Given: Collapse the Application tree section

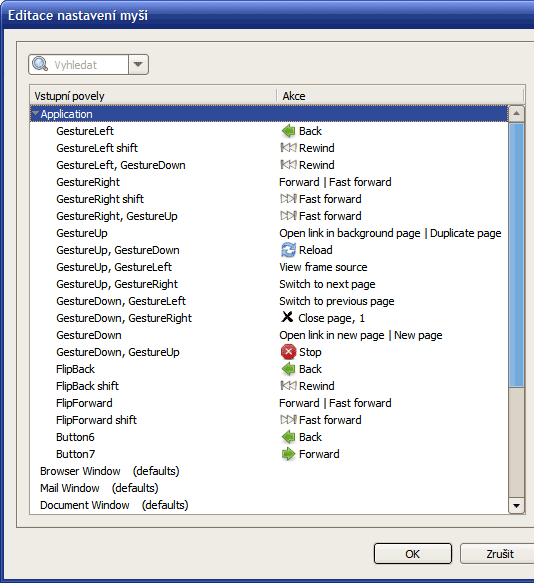Looking at the screenshot, I should [x=36, y=113].
